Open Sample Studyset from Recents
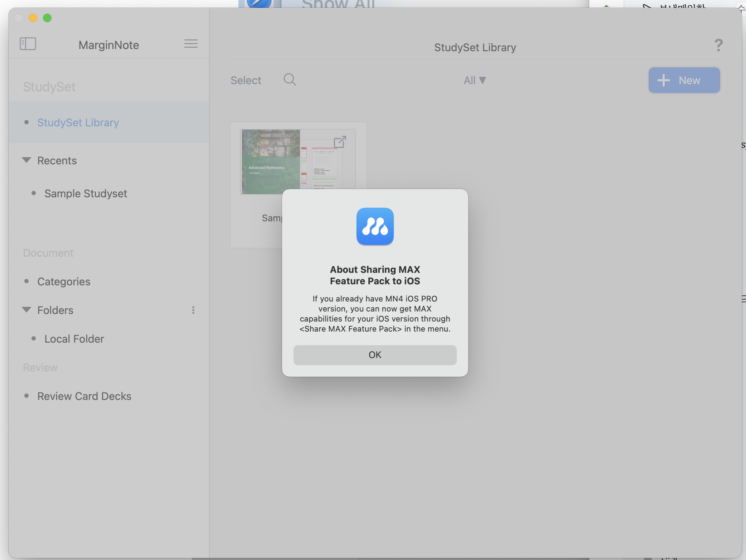Screen dimensions: 746x560 coord(86,194)
